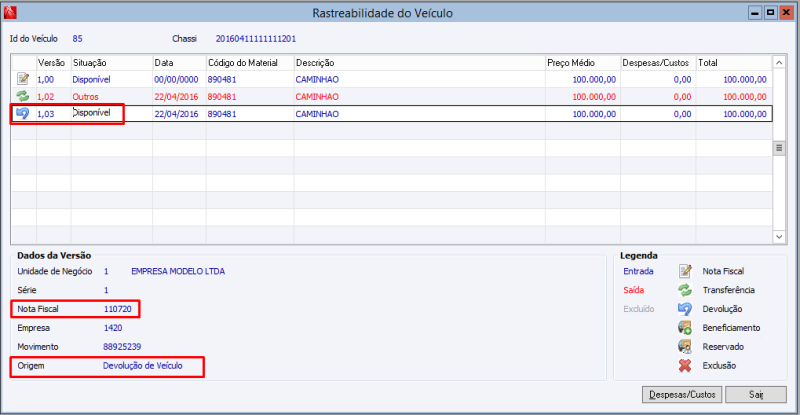Click the chassi number 20160411111111201
Viewport: 800px width, 415px height.
click(256, 39)
